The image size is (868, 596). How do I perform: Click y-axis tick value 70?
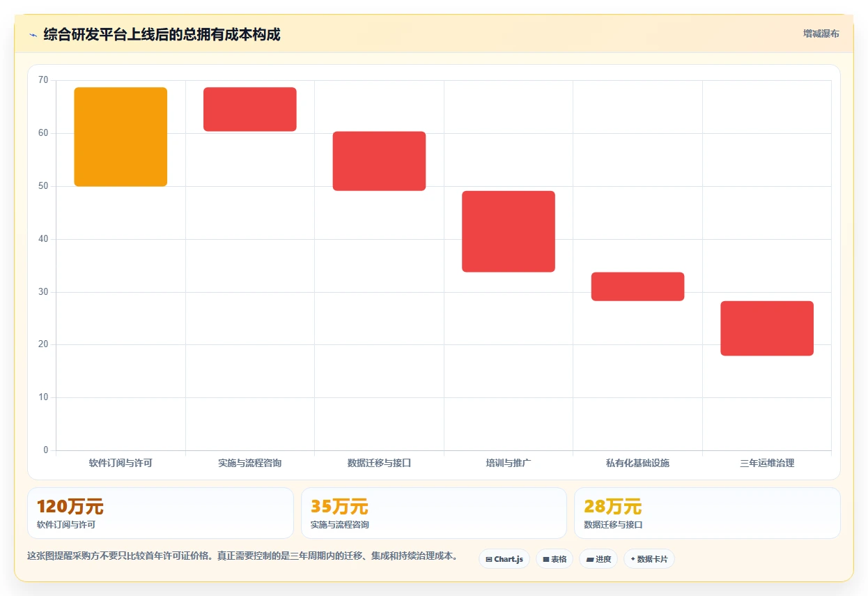tap(43, 80)
